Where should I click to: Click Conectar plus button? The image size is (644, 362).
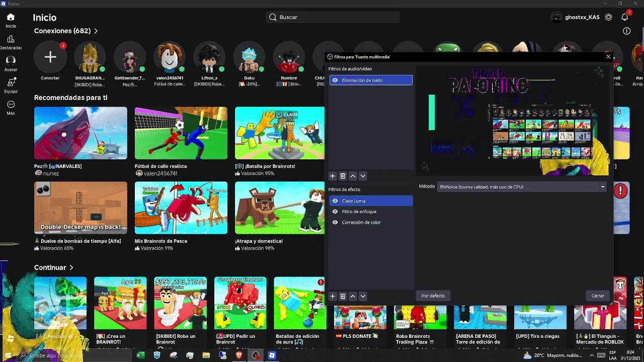[x=50, y=57]
